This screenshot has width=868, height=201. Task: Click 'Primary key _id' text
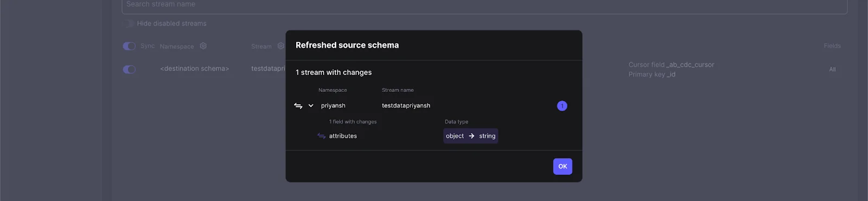652,74
